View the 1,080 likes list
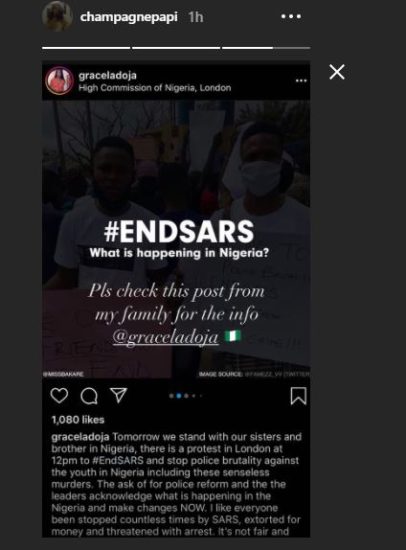The height and width of the screenshot is (550, 406). coord(78,420)
